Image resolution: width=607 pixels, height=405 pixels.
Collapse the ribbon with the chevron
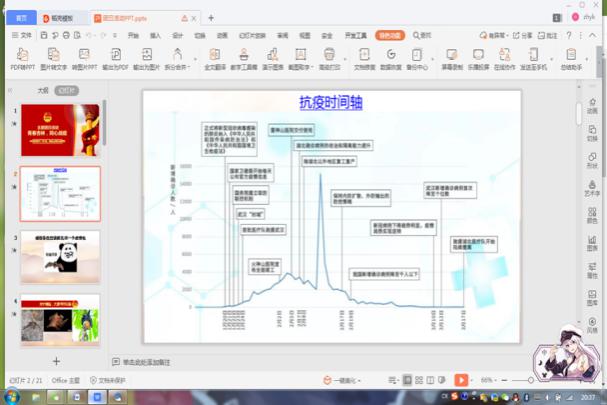(592, 35)
